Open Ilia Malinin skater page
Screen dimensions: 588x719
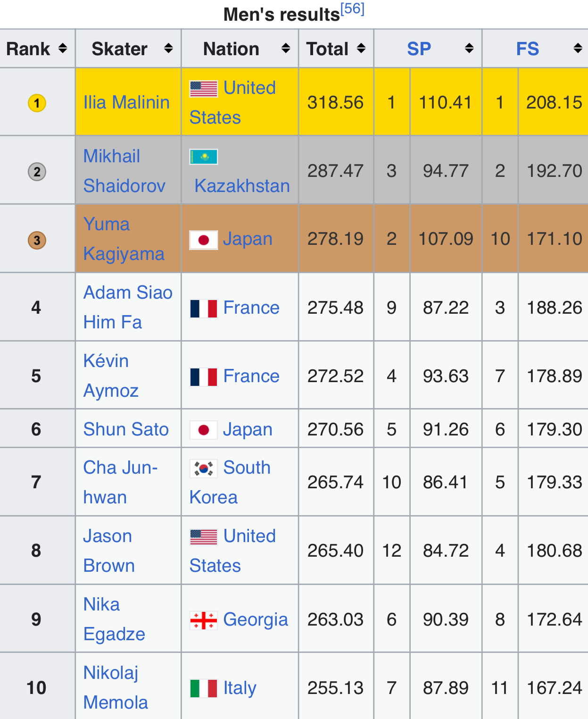pos(126,102)
